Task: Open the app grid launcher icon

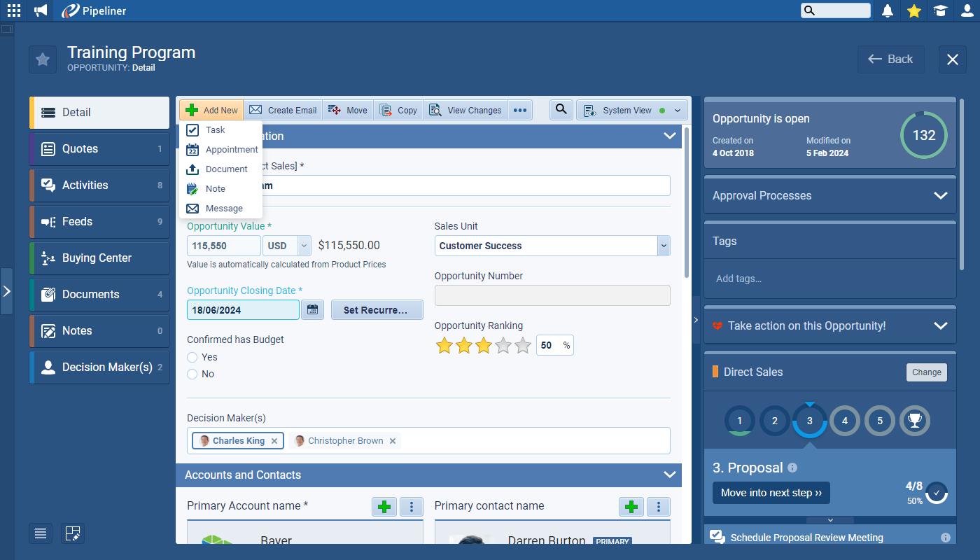Action: [x=14, y=10]
